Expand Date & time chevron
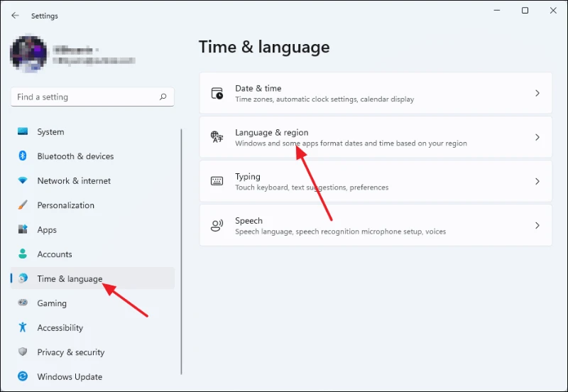This screenshot has height=392, width=568. coord(537,93)
